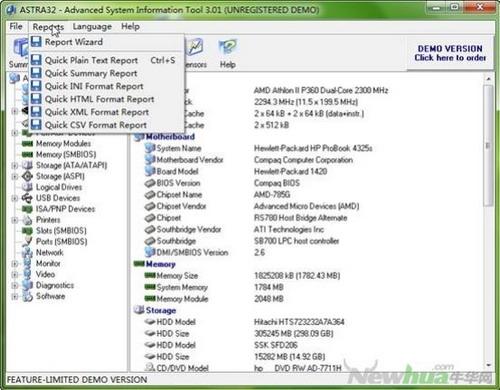500x390 pixels.
Task: Open the Help menu in menu bar
Action: pos(130,26)
